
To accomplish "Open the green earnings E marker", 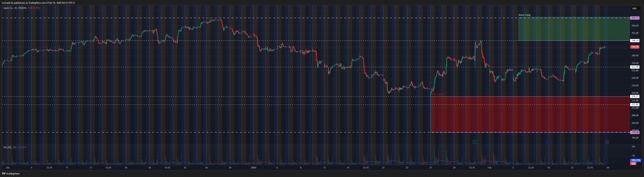I will click(475, 142).
